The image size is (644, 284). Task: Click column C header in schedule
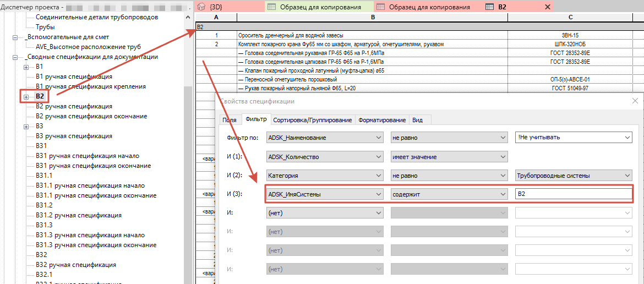pyautogui.click(x=571, y=17)
